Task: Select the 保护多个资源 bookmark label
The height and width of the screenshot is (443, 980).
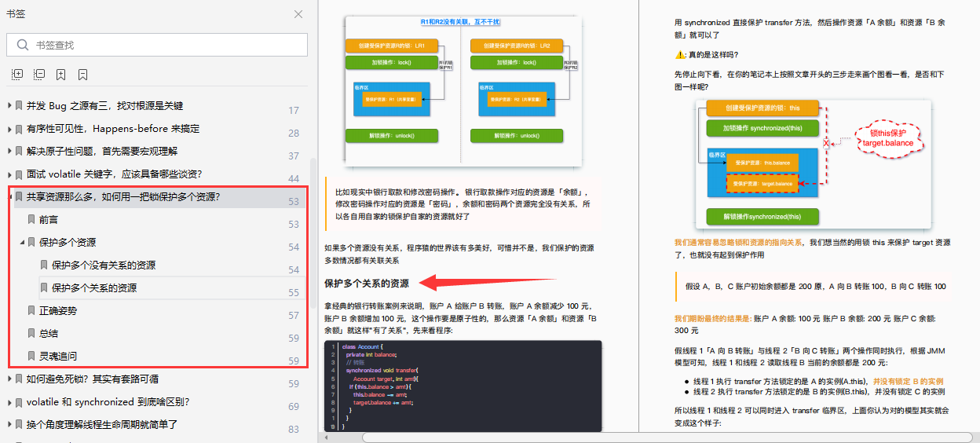Action: tap(68, 242)
